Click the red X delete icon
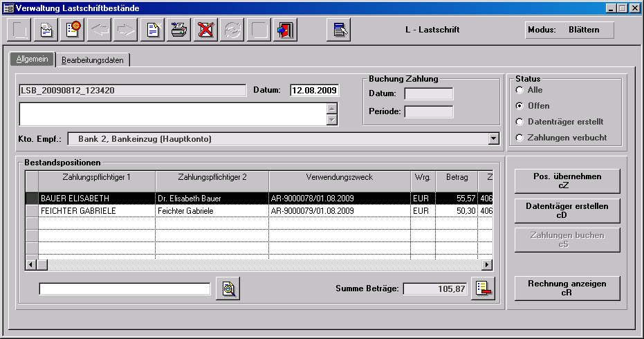 tap(204, 30)
